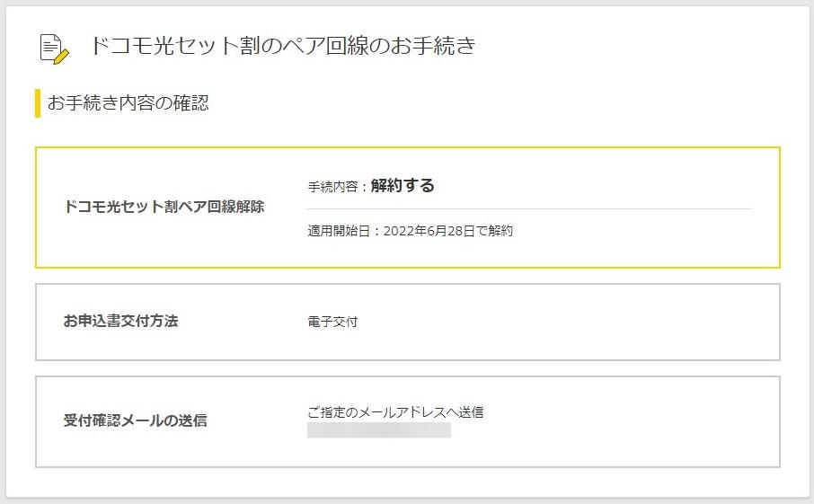Click the bold 解約する text
Screen dimensions: 814x504
click(403, 185)
